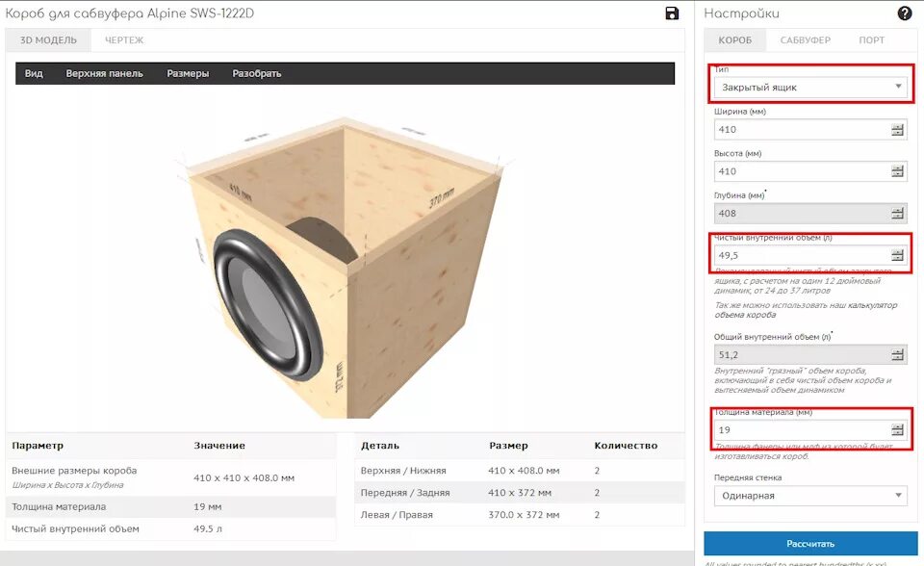
Task: Switch to the ЧЕРТЕЖ tab
Action: [x=124, y=40]
